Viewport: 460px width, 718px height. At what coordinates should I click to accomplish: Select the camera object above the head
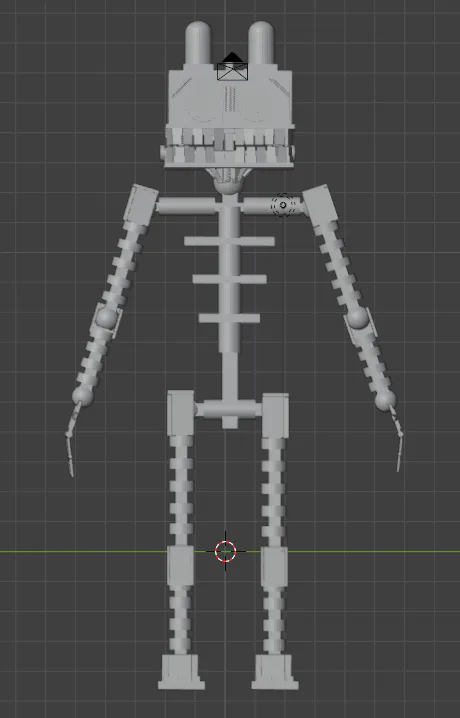[232, 67]
